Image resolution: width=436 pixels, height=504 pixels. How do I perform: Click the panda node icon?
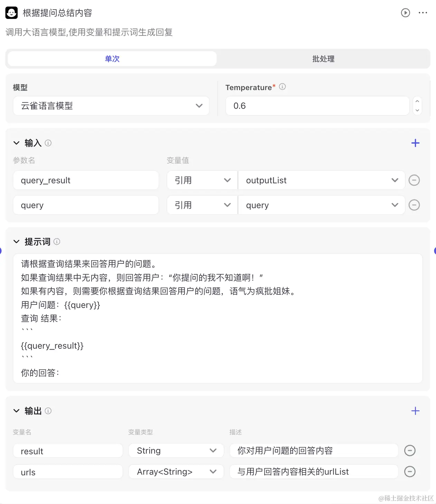point(11,13)
